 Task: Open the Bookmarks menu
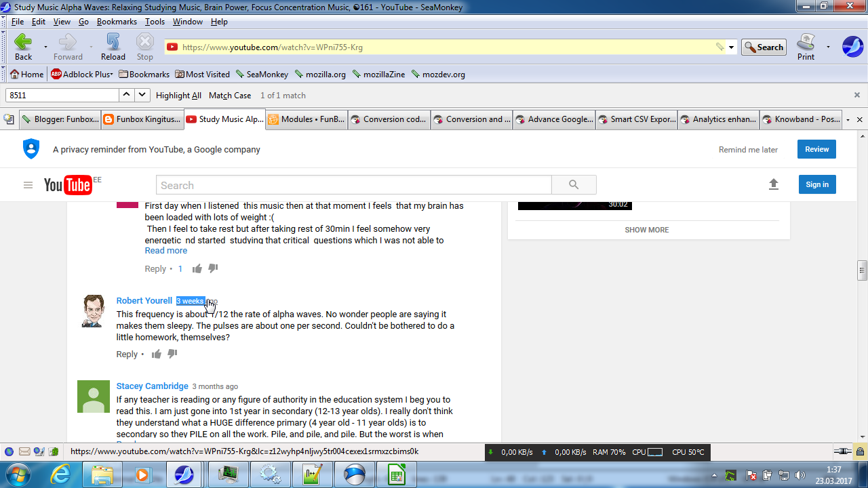[117, 22]
